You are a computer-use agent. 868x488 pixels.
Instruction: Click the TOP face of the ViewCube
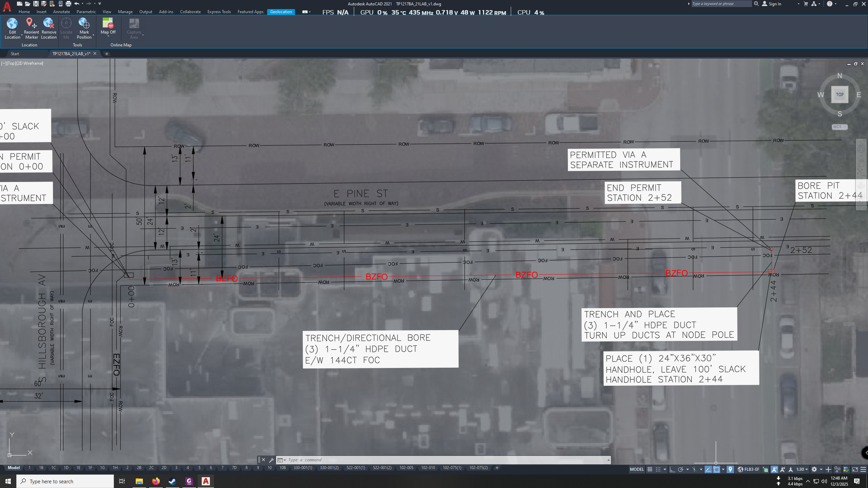point(840,94)
